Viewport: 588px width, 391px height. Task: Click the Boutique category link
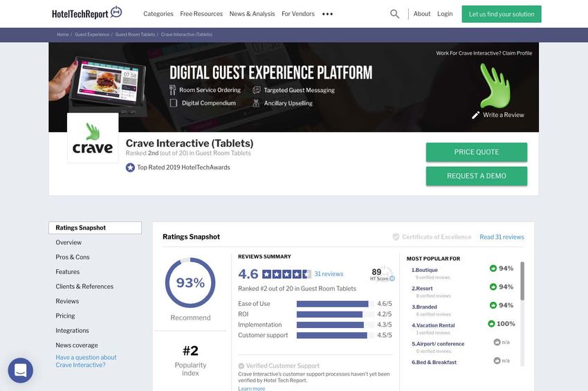click(425, 270)
